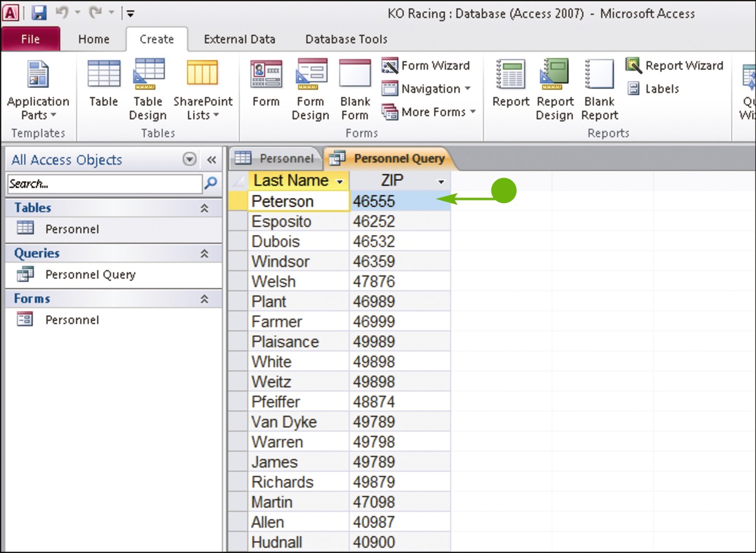756x553 pixels.
Task: Create a Blank Report
Action: (x=599, y=91)
